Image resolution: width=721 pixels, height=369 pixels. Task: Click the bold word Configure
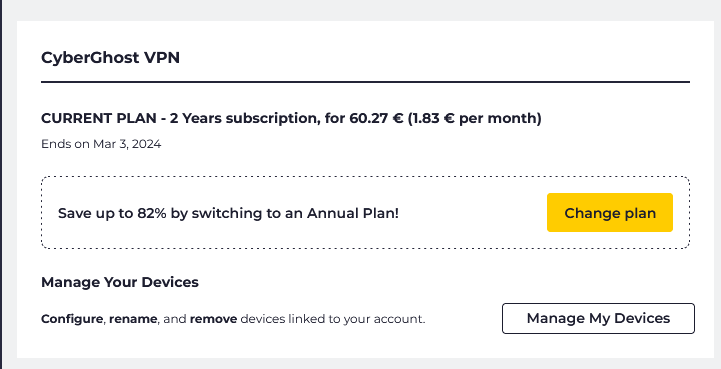click(x=72, y=319)
